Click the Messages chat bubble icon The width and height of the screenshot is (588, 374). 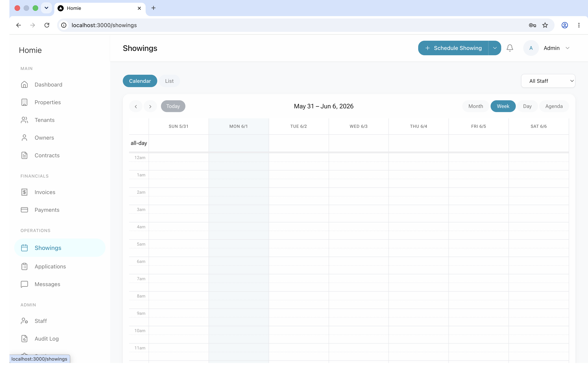point(24,284)
